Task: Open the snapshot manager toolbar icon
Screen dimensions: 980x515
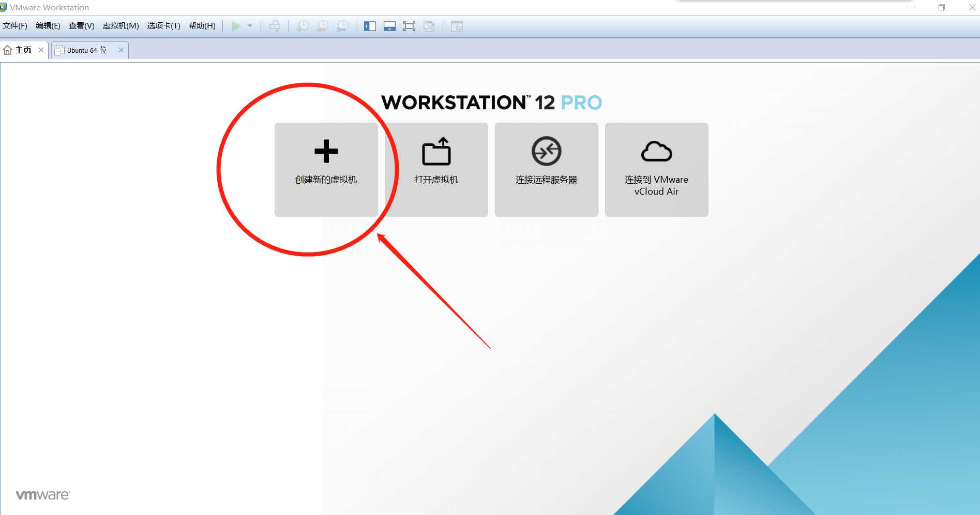Action: (x=342, y=26)
